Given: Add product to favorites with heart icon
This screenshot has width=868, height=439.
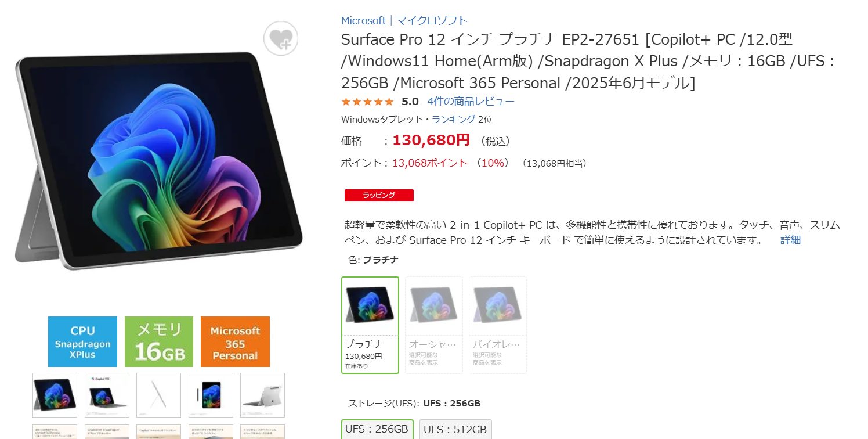Looking at the screenshot, I should click(x=281, y=39).
